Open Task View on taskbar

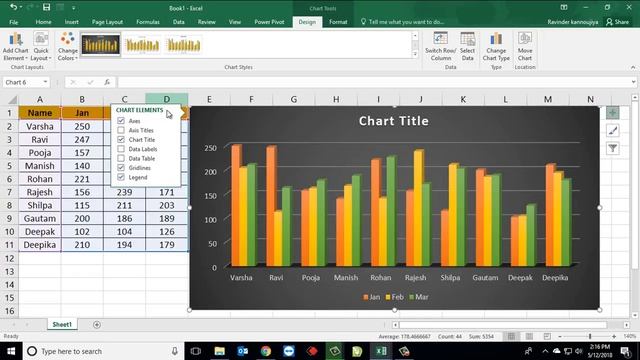196,351
